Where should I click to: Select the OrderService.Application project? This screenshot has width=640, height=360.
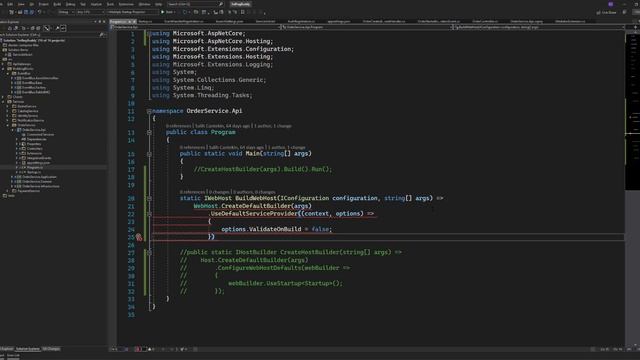click(x=39, y=177)
